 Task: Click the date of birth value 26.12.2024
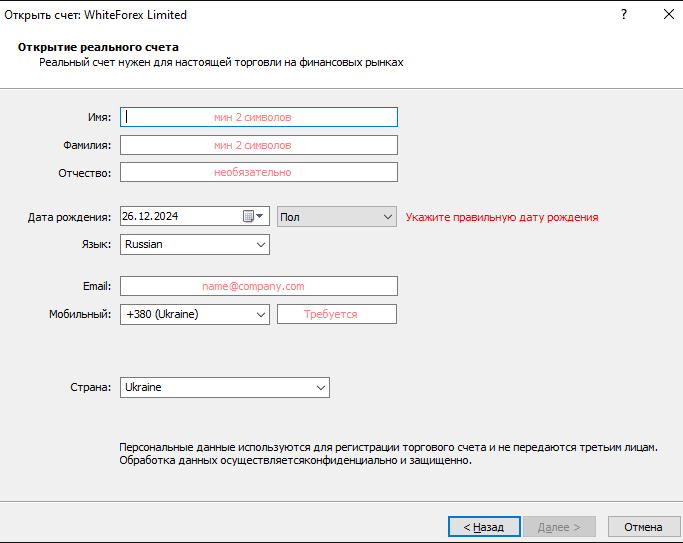(150, 216)
